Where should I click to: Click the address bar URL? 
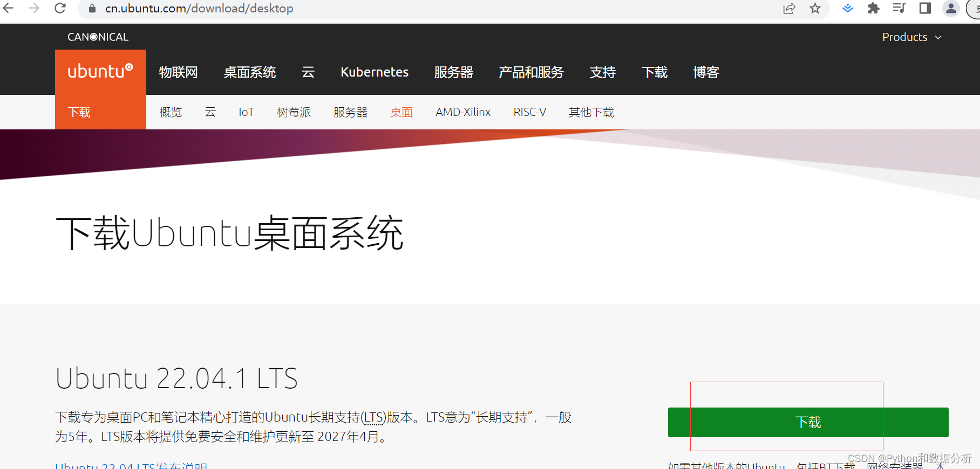click(199, 9)
